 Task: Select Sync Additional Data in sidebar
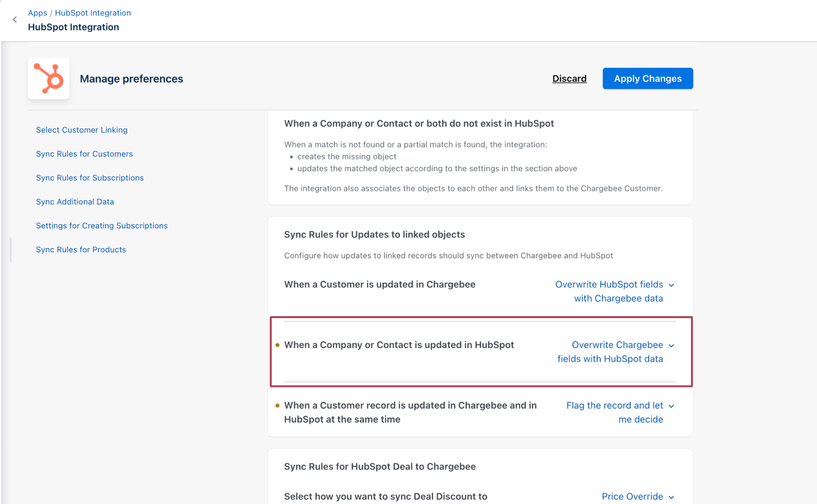[75, 202]
